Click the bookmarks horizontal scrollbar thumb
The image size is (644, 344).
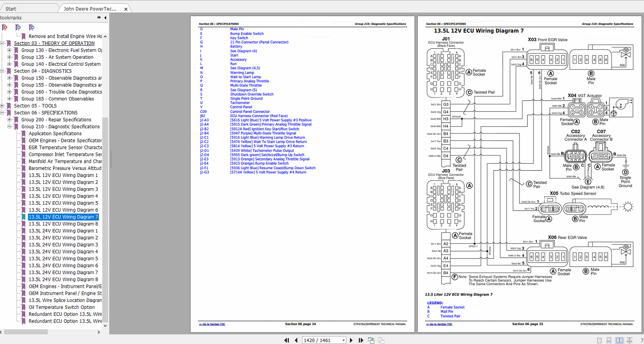pyautogui.click(x=26, y=332)
